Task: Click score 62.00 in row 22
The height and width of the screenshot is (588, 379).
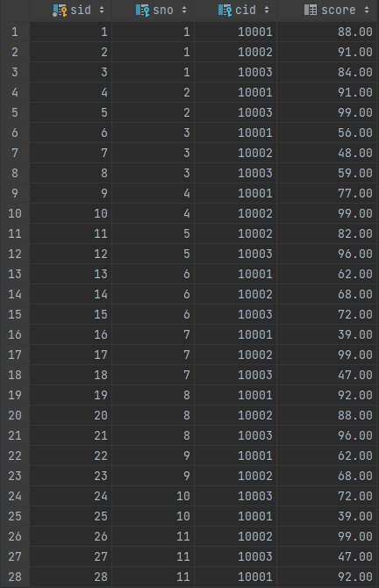Action: point(327,455)
